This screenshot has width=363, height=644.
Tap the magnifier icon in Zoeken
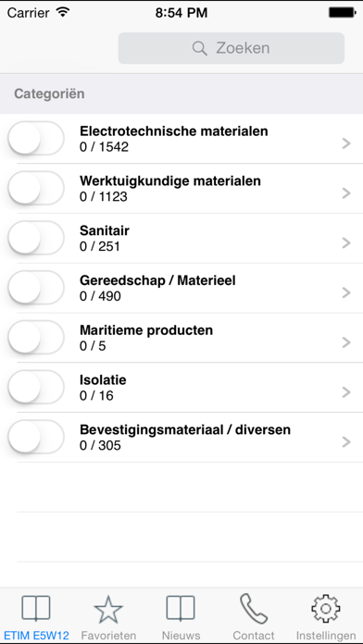[x=200, y=48]
